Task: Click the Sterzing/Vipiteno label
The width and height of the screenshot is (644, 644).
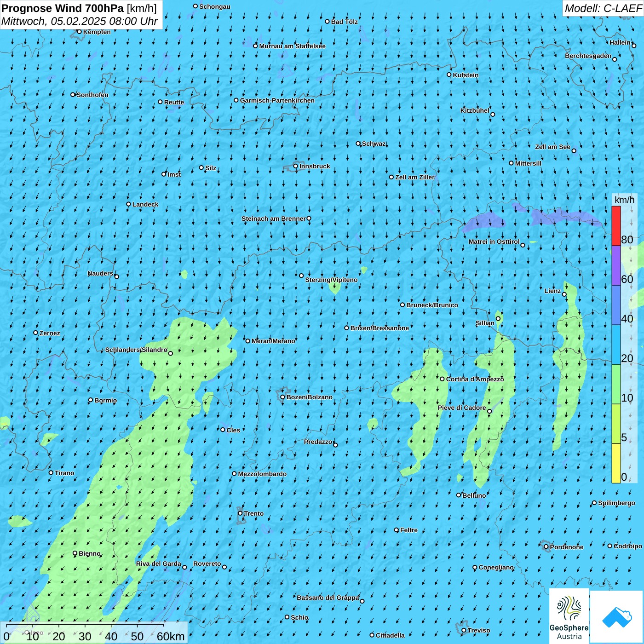Action: 331,280
